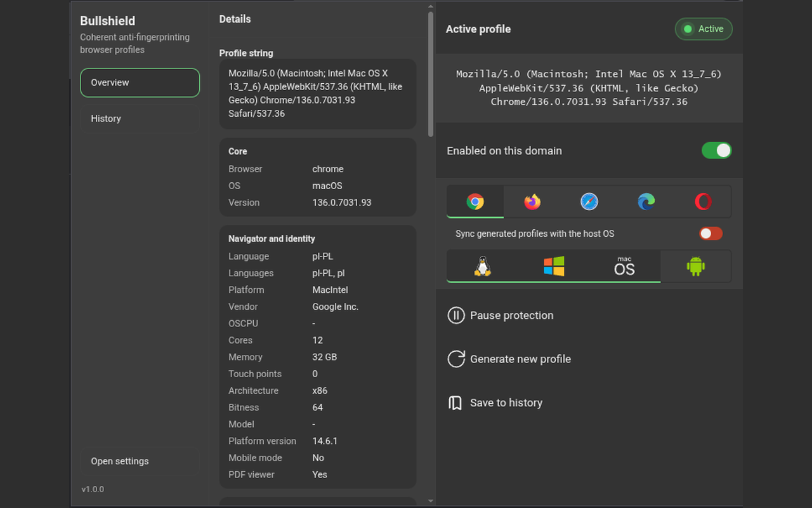Choose the Android OS icon

coord(696,266)
